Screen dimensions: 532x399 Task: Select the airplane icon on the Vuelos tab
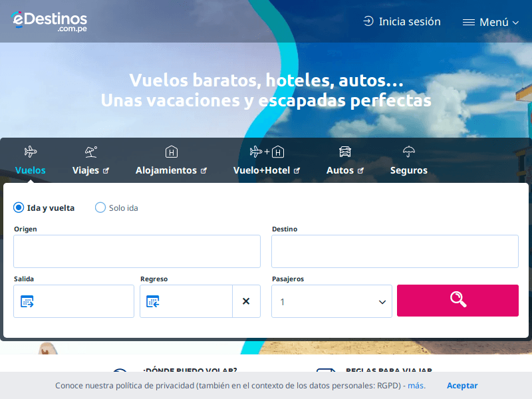point(30,151)
